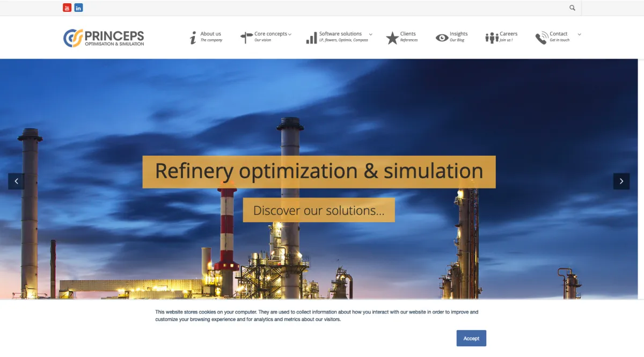This screenshot has width=644, height=357.
Task: Accept the cookies notice
Action: [x=471, y=338]
